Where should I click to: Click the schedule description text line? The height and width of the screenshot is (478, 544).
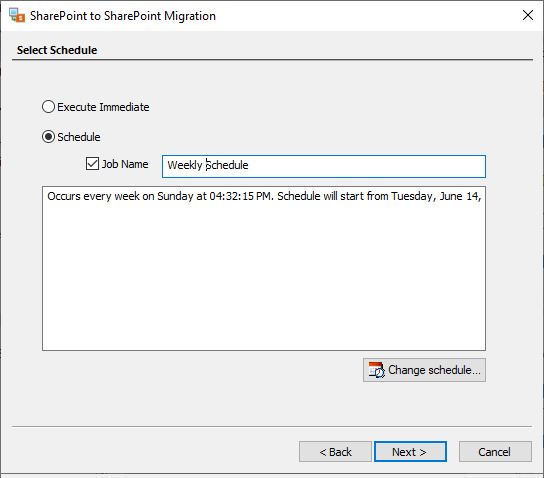coord(264,196)
